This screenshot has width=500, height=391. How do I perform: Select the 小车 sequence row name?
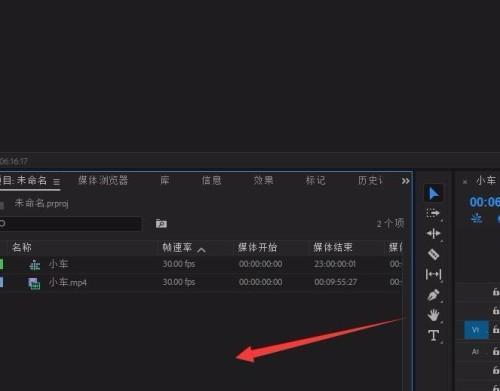click(x=59, y=264)
